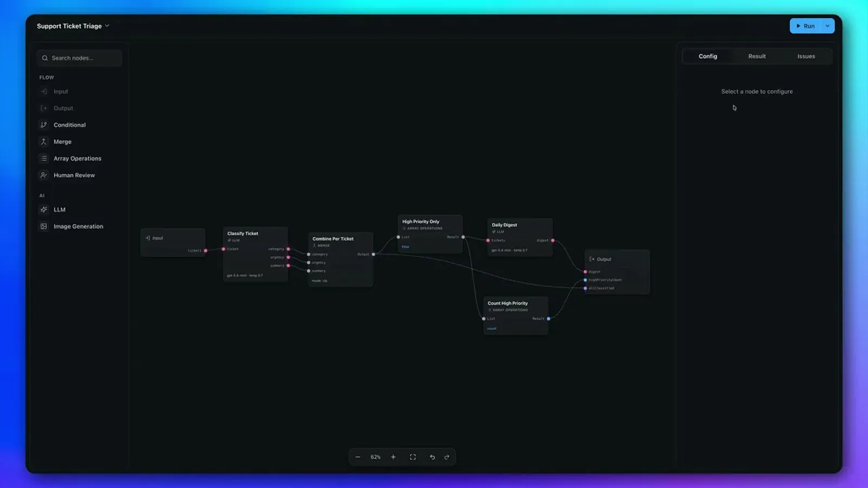This screenshot has height=488, width=868.
Task: Click the list icon under Count High Priority
Action: click(489, 310)
